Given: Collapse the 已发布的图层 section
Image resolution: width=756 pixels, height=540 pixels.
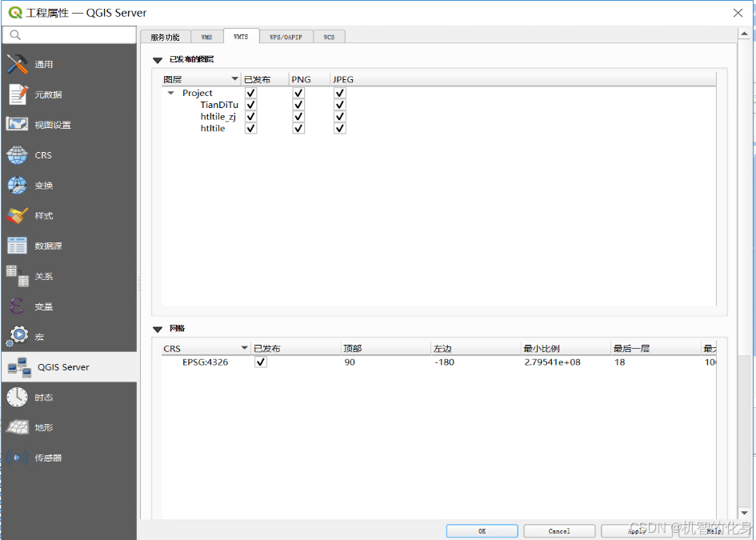Looking at the screenshot, I should [157, 60].
